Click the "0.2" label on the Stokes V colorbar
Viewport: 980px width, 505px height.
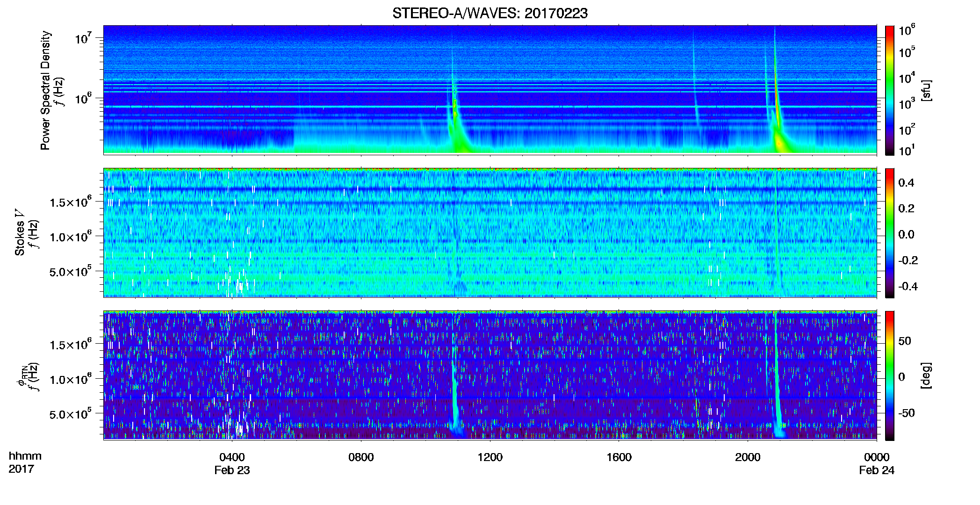coord(906,209)
